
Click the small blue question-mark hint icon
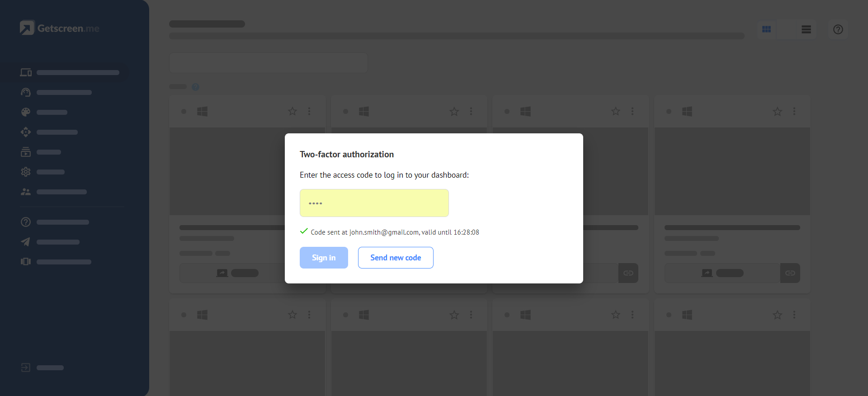(195, 87)
